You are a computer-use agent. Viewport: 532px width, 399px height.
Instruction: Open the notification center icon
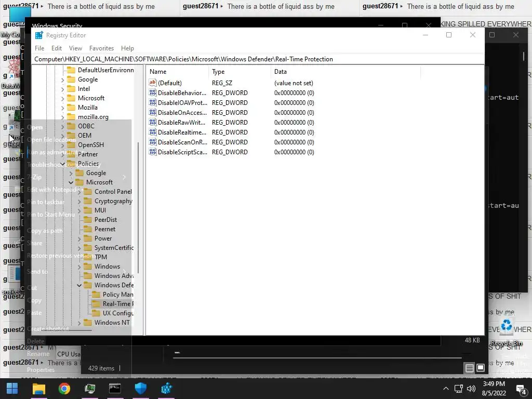tap(521, 389)
